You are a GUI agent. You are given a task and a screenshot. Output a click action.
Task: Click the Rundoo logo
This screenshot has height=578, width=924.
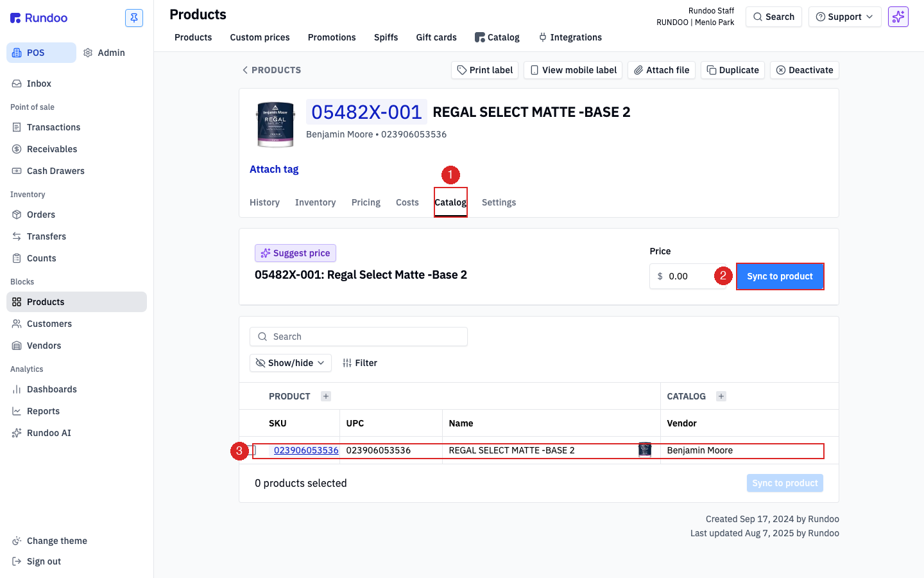click(39, 18)
